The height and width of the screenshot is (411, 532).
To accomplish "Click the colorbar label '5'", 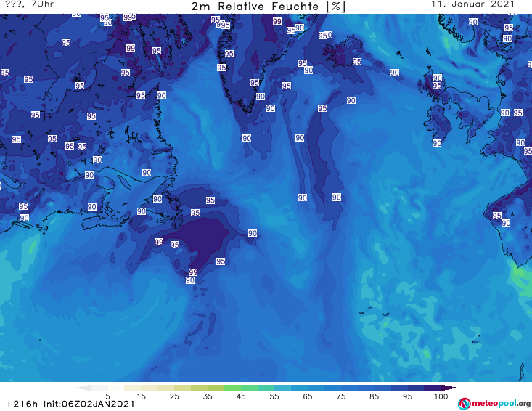I will point(108,396).
